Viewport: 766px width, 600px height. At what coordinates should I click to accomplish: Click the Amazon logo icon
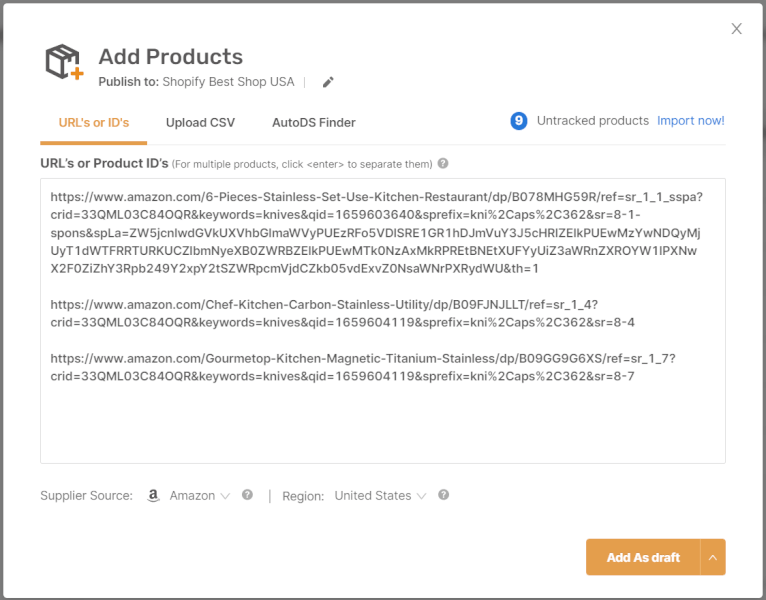(153, 495)
